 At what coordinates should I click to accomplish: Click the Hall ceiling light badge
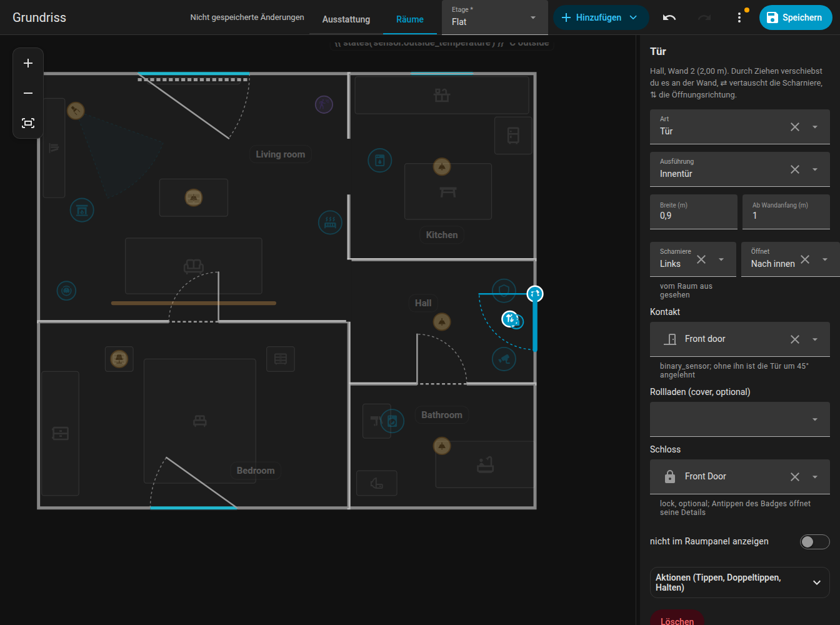pos(442,322)
